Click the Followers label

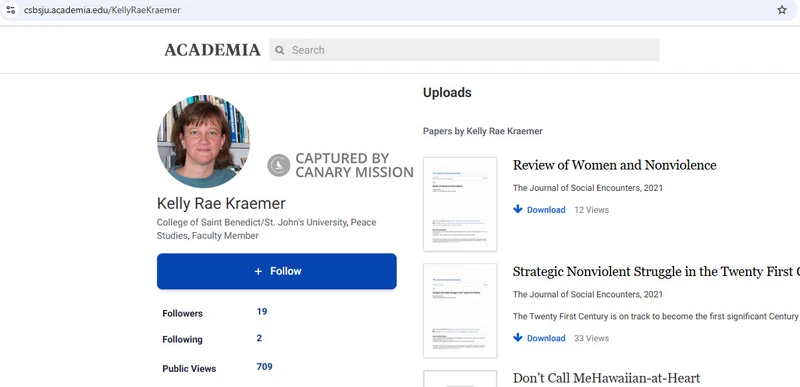182,314
